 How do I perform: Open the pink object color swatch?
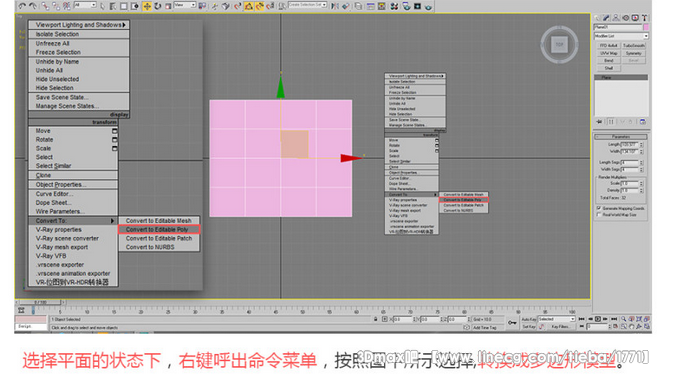[646, 27]
